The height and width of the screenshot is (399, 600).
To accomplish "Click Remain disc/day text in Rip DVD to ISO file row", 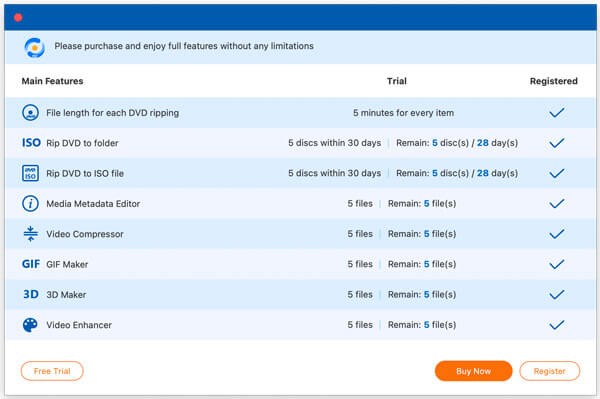I will click(457, 173).
